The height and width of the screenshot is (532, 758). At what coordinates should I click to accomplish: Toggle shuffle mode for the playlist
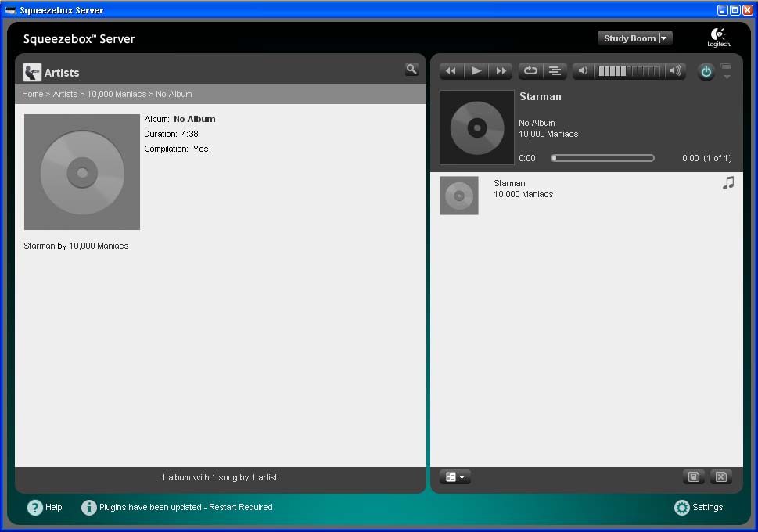(x=555, y=71)
